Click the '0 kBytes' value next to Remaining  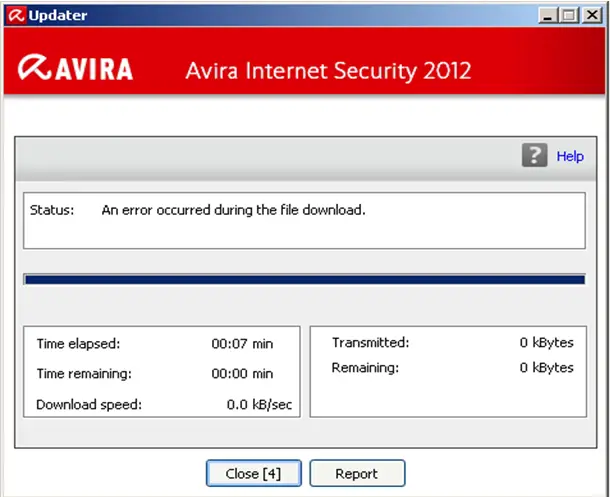(x=547, y=368)
